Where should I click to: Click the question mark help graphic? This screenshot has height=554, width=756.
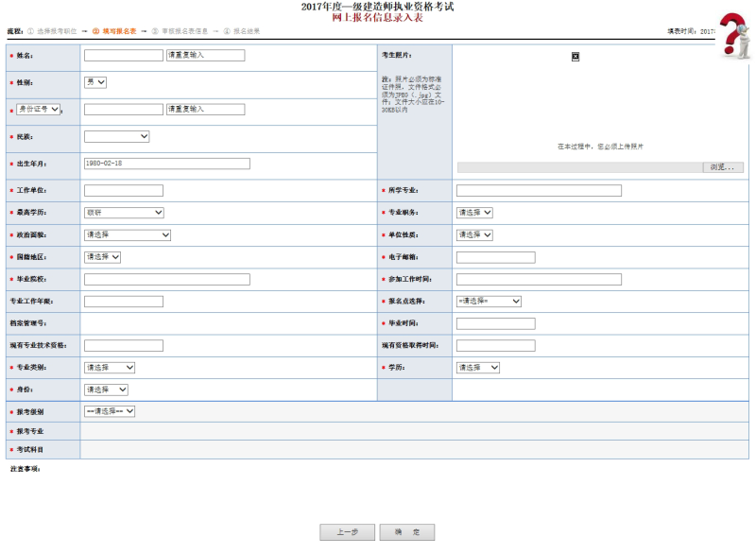(x=732, y=28)
